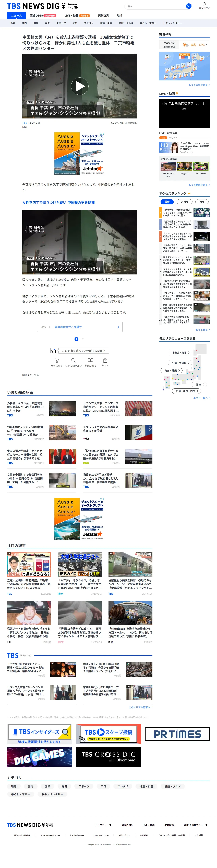The width and height of the screenshot is (217, 868).
Task: Focus the 検索 search field
Action: (x=155, y=6)
